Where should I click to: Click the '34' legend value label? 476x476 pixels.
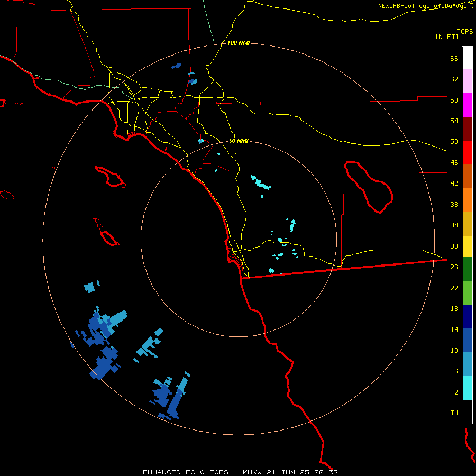pos(454,225)
